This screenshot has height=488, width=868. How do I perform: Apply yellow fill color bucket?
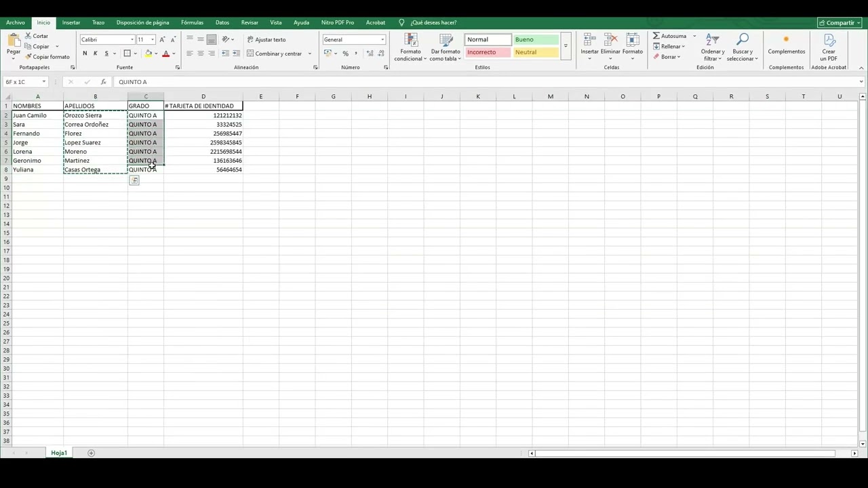pos(149,54)
